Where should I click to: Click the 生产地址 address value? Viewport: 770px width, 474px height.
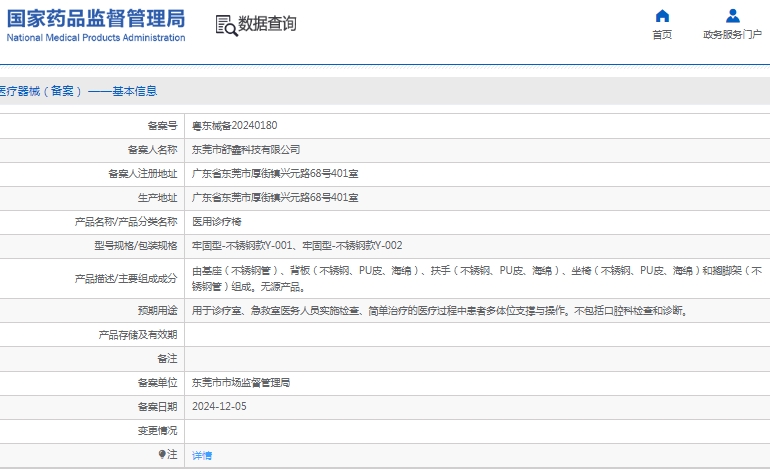coord(275,198)
